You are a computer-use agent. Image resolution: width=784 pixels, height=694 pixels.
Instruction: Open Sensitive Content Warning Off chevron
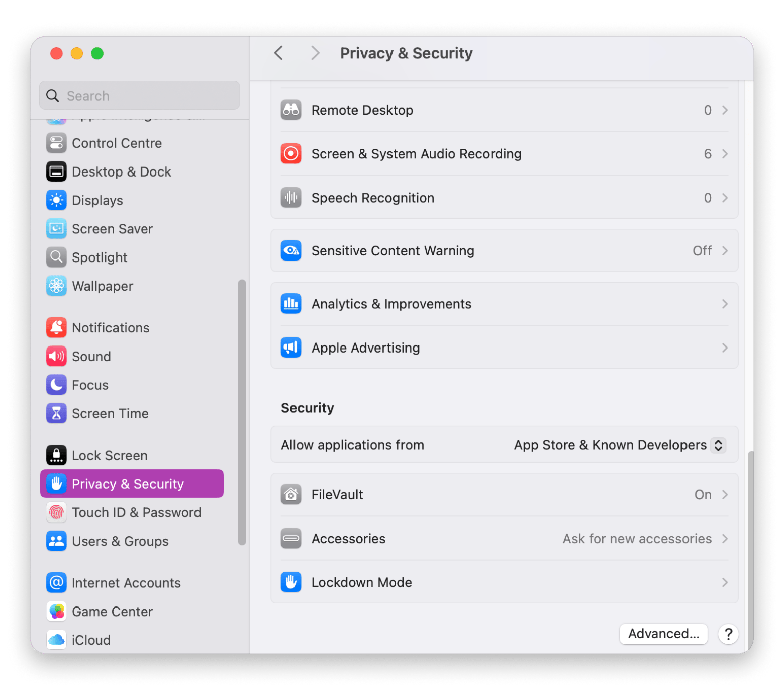pyautogui.click(x=725, y=250)
